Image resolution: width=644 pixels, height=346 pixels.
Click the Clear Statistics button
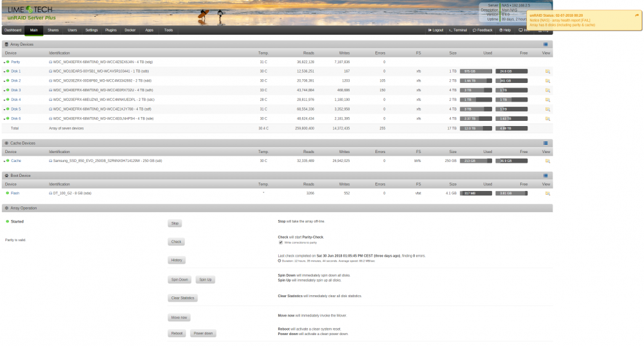183,298
